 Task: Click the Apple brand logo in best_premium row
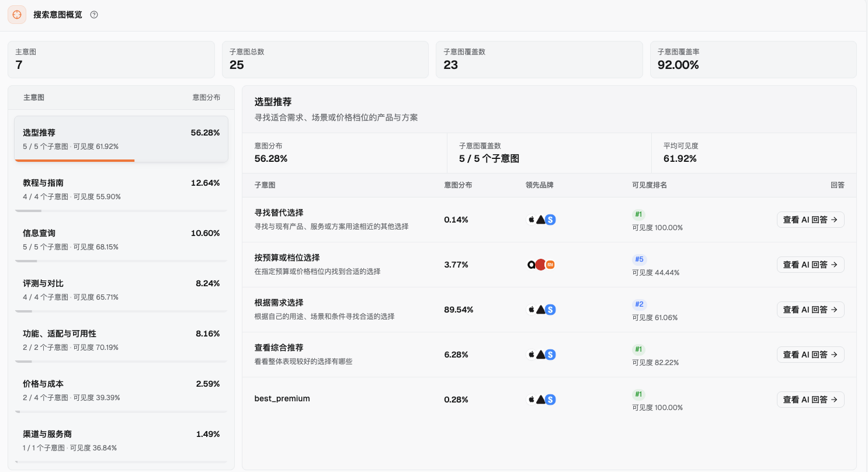532,400
